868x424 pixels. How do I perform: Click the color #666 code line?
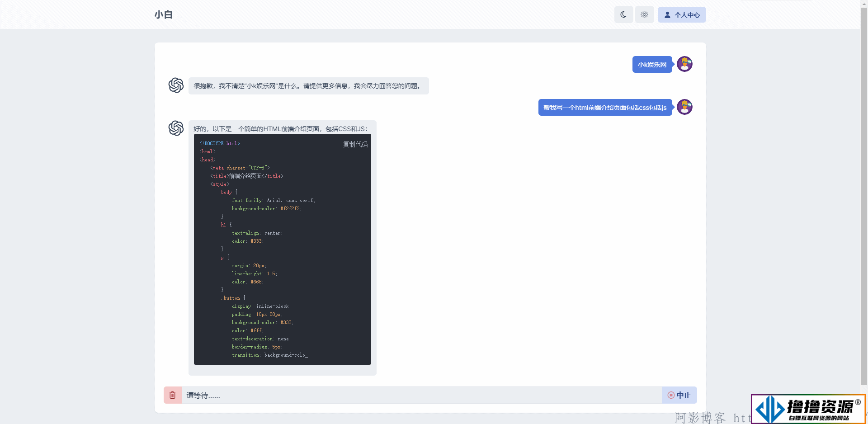pos(248,282)
